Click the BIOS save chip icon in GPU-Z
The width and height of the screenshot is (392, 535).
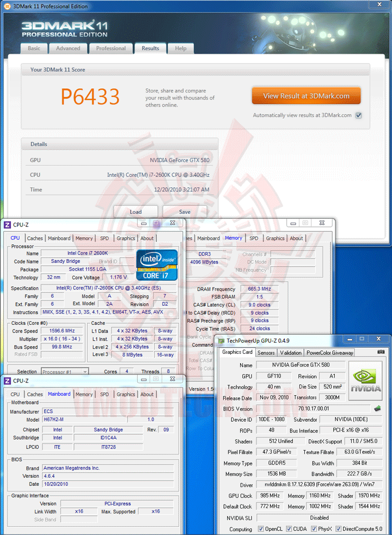[x=377, y=408]
